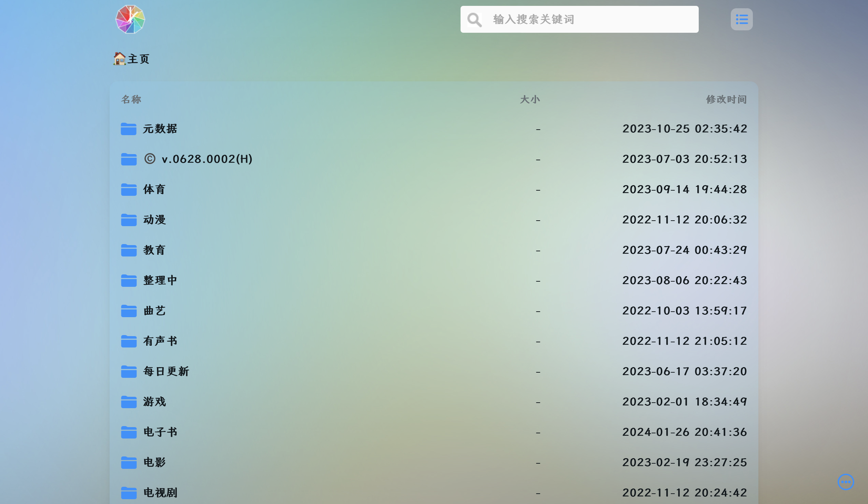This screenshot has height=504, width=868.
Task: Open the 动漫 folder name
Action: (154, 220)
